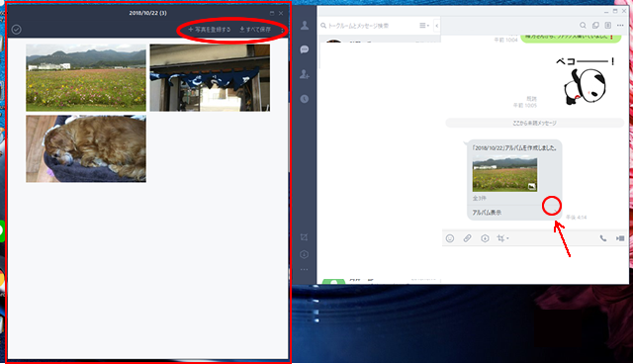Toggle the select-all checkmark circle in album
Screen dimensions: 633x364
point(16,30)
